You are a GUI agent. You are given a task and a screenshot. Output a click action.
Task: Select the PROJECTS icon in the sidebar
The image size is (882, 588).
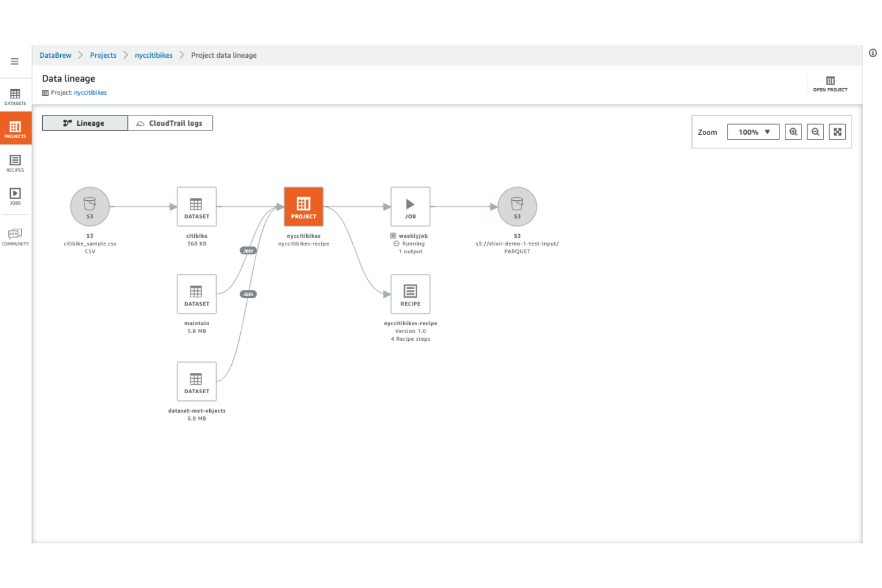click(15, 128)
